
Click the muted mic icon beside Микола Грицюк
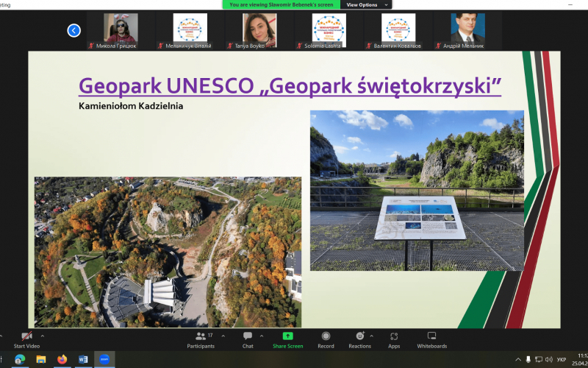tap(91, 46)
